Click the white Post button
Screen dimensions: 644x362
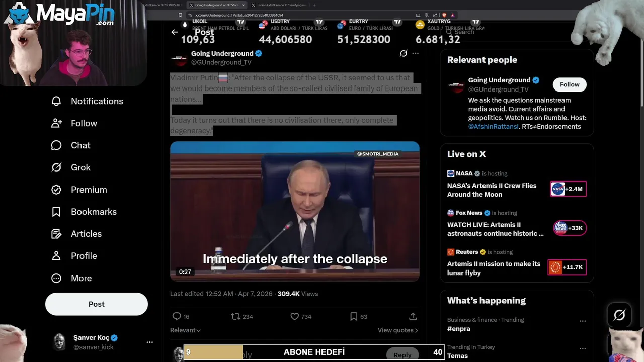pyautogui.click(x=97, y=304)
